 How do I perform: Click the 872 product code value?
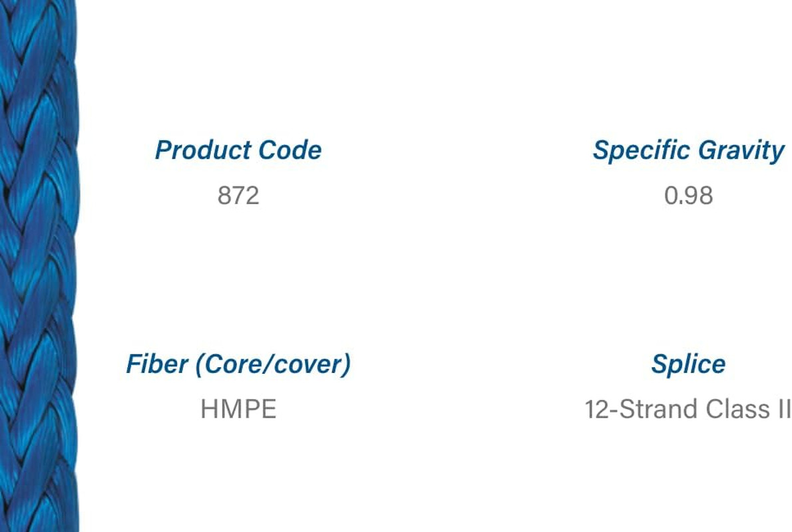coord(238,196)
